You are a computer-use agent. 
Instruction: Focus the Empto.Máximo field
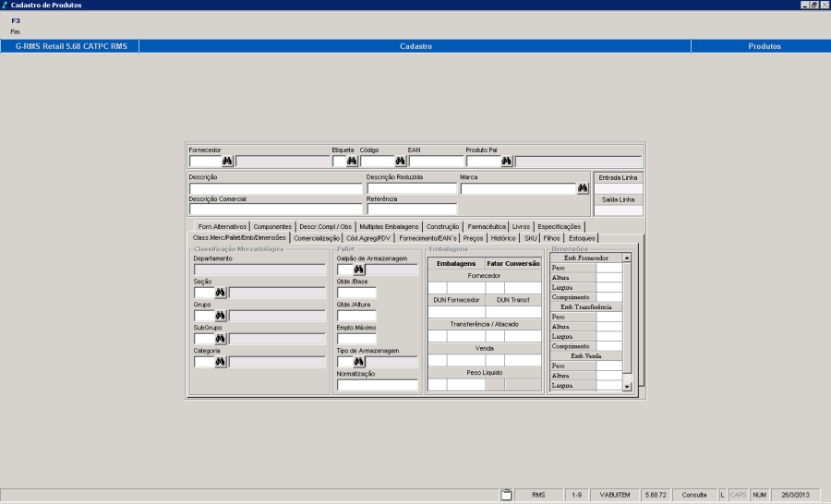pyautogui.click(x=356, y=339)
